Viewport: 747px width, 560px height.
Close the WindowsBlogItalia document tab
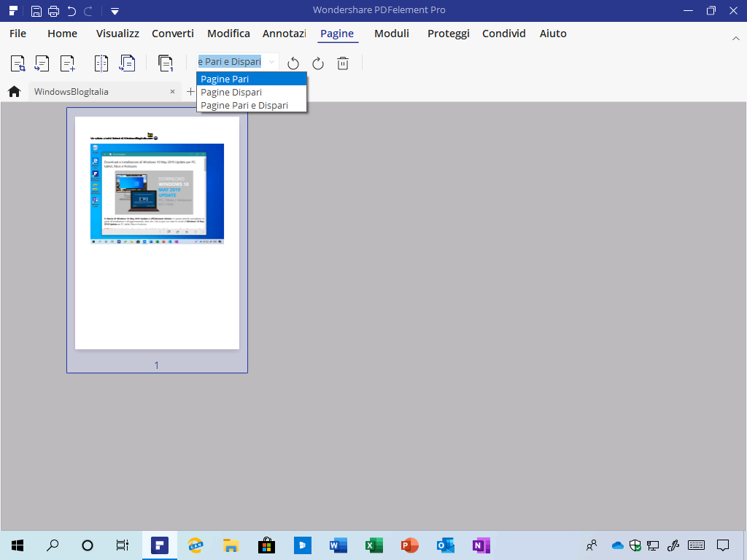point(172,91)
